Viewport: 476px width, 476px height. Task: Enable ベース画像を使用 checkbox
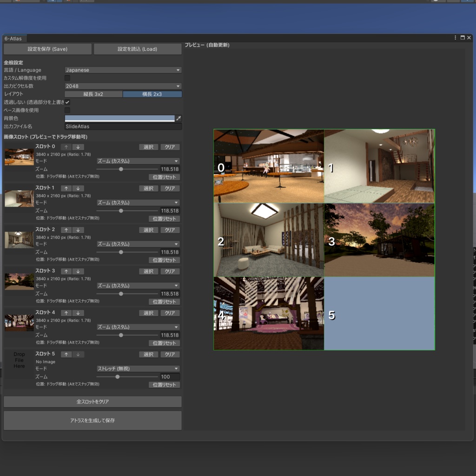[x=67, y=110]
